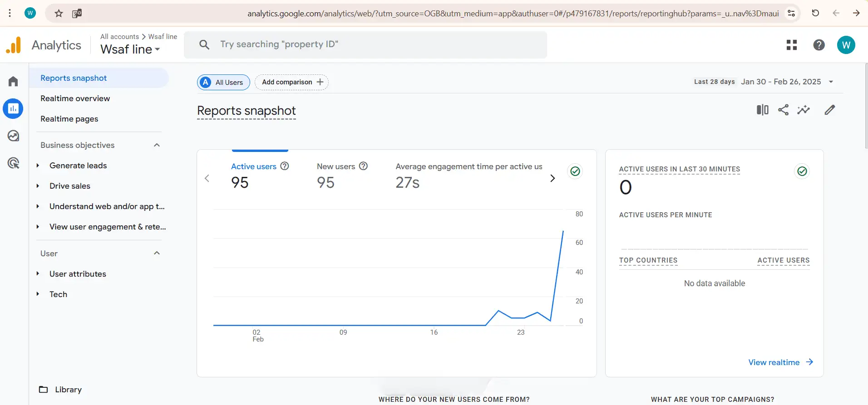Open the Help question mark icon
868x405 pixels.
pyautogui.click(x=819, y=45)
